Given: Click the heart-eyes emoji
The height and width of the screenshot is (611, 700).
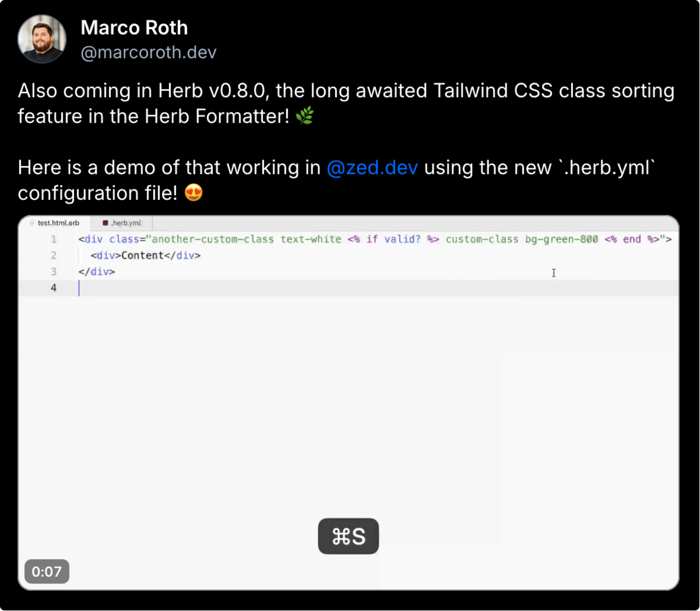Looking at the screenshot, I should point(193,193).
